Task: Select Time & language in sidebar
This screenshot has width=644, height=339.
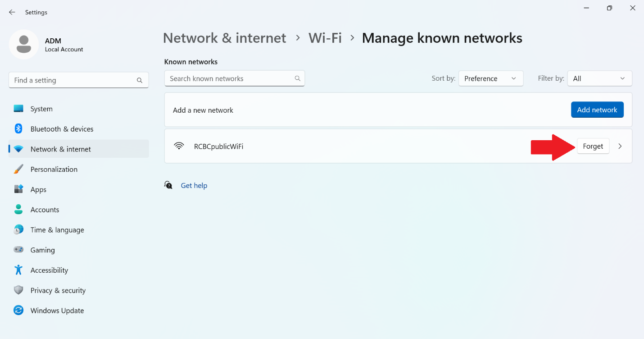Action: click(x=57, y=230)
